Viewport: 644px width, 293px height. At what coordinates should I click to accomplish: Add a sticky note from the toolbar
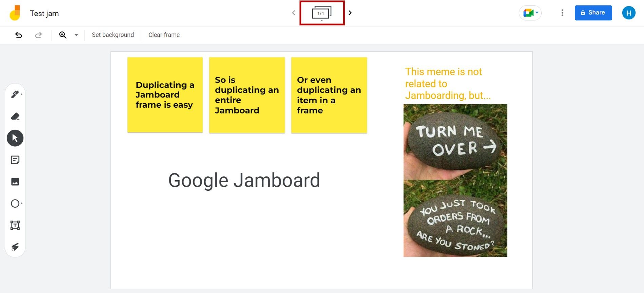[15, 160]
